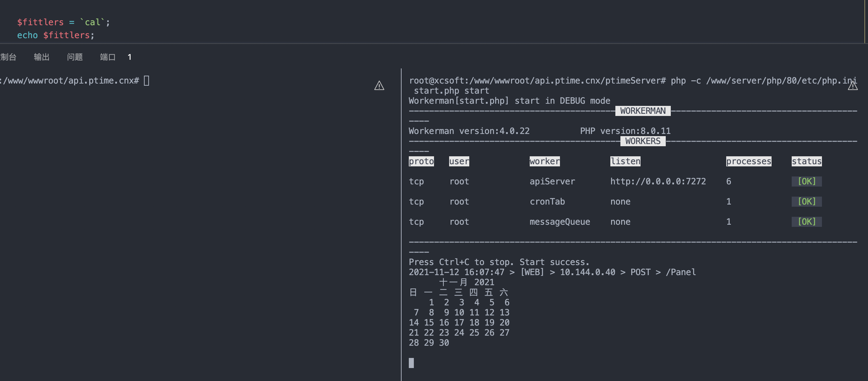Click the processes column header

749,161
